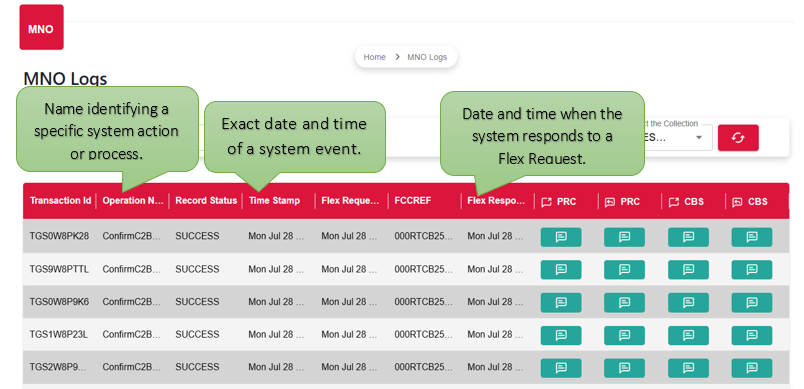Open the PRC request message for TGS0W8P9K6
Screen dimensions: 804x389
coord(561,302)
